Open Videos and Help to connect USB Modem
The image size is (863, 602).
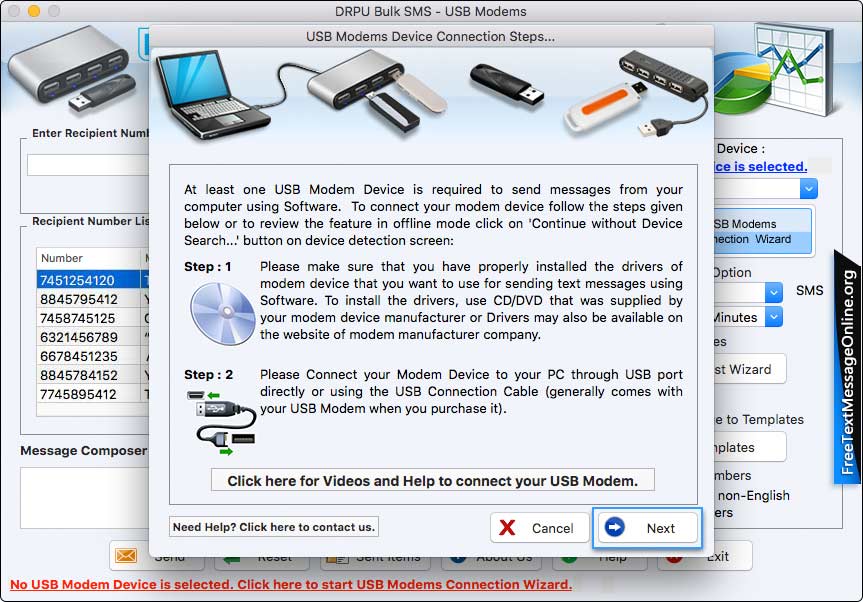[x=433, y=480]
